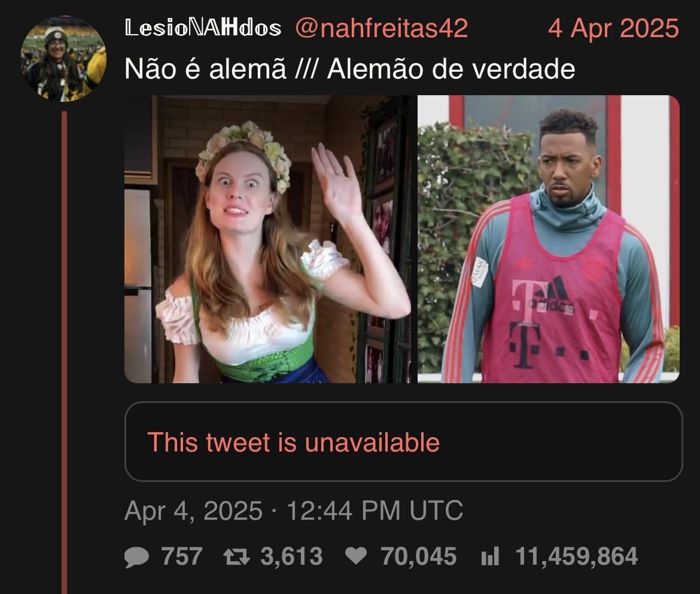Click 'This tweet is unavailable' text
Image resolution: width=700 pixels, height=594 pixels.
pos(293,443)
